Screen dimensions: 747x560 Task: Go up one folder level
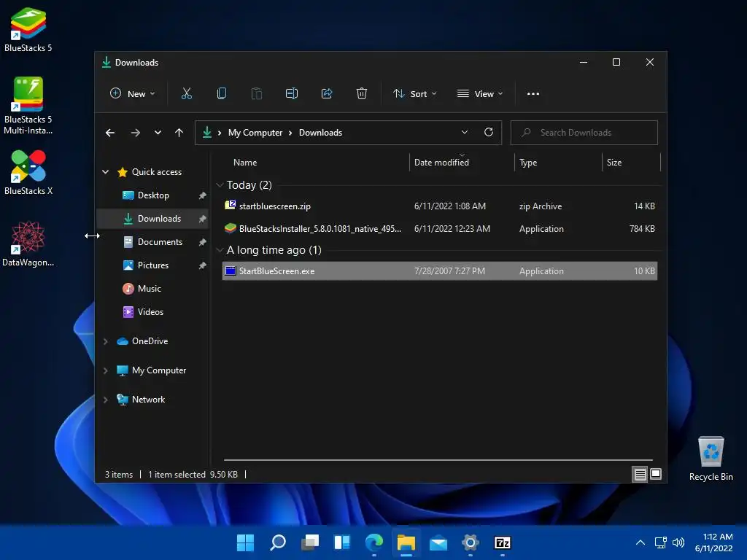179,133
